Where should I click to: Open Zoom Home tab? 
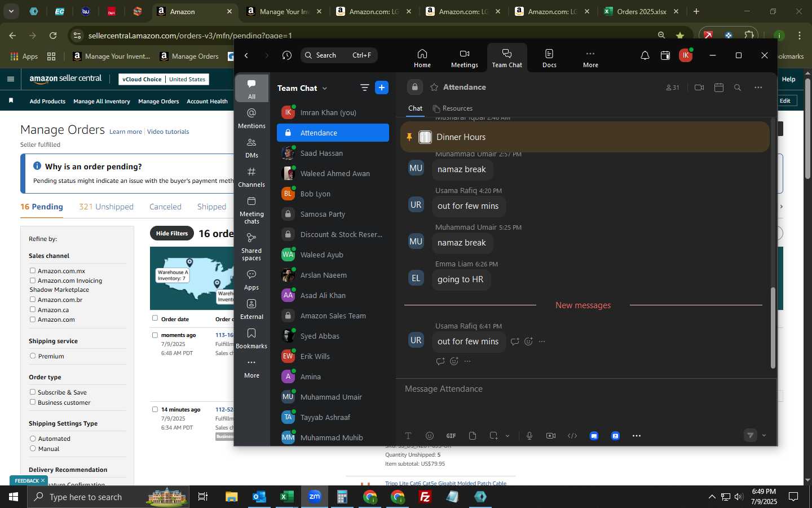[422, 58]
